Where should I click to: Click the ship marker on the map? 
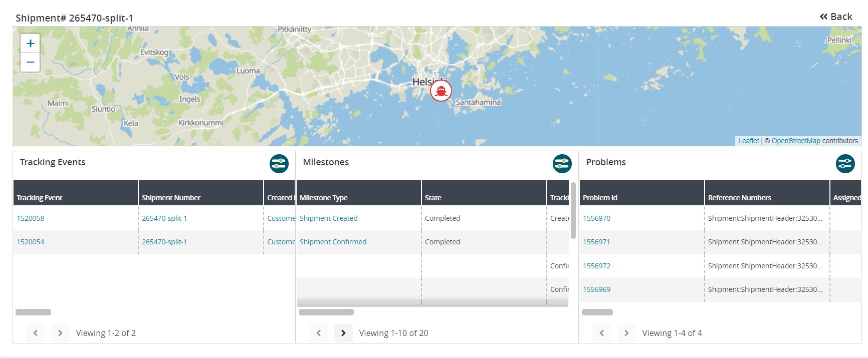point(441,91)
